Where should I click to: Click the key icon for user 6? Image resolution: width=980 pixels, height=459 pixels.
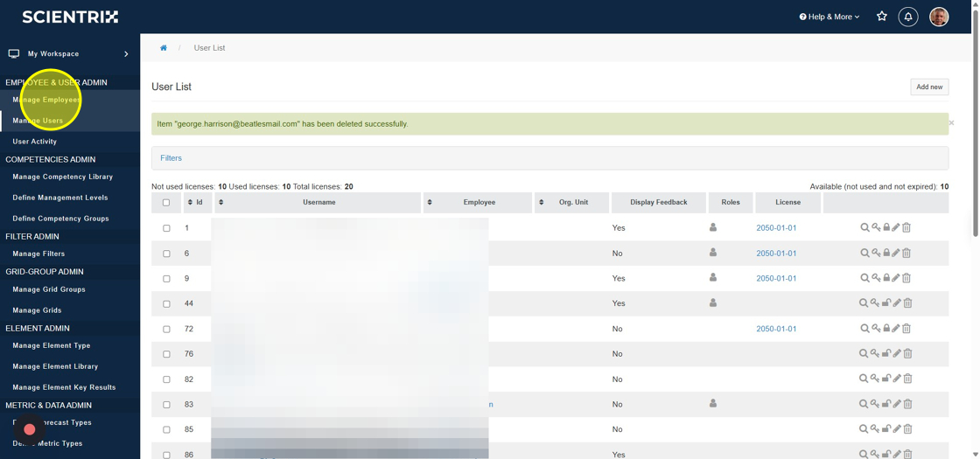[875, 253]
